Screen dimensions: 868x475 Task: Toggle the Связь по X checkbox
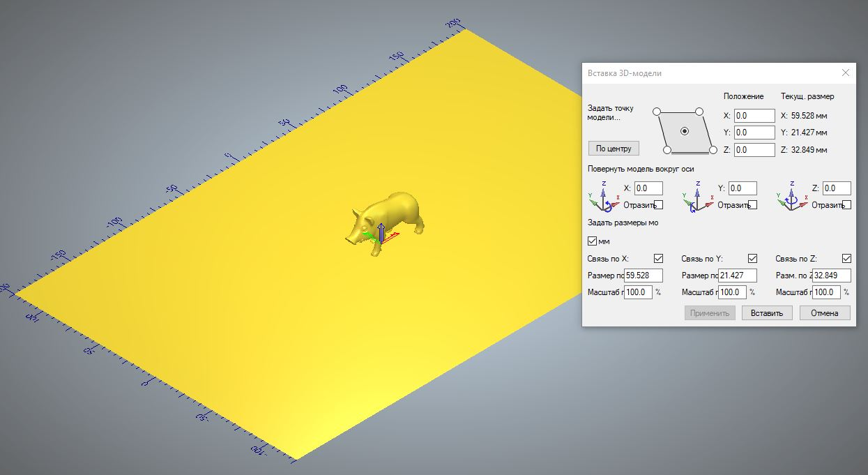tap(658, 259)
